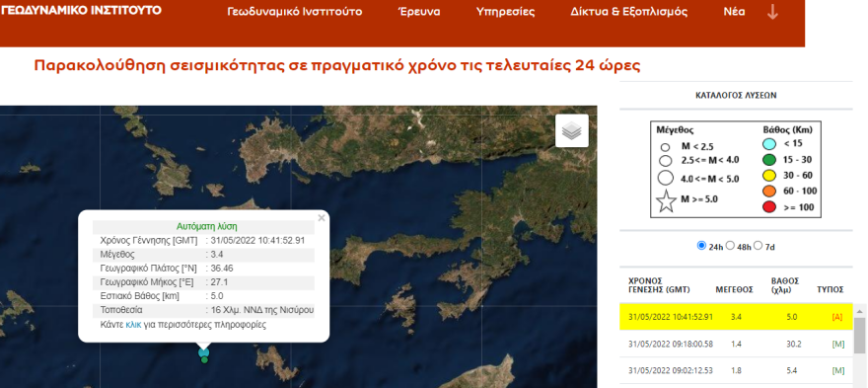Click the M < 2.5 legend circle
Viewport: 868px width, 388px height.
point(666,147)
